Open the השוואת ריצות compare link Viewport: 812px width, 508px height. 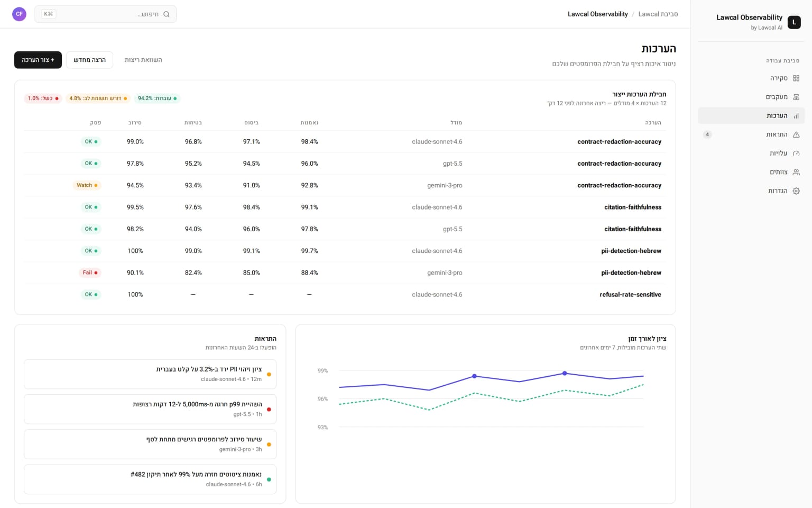pos(143,60)
